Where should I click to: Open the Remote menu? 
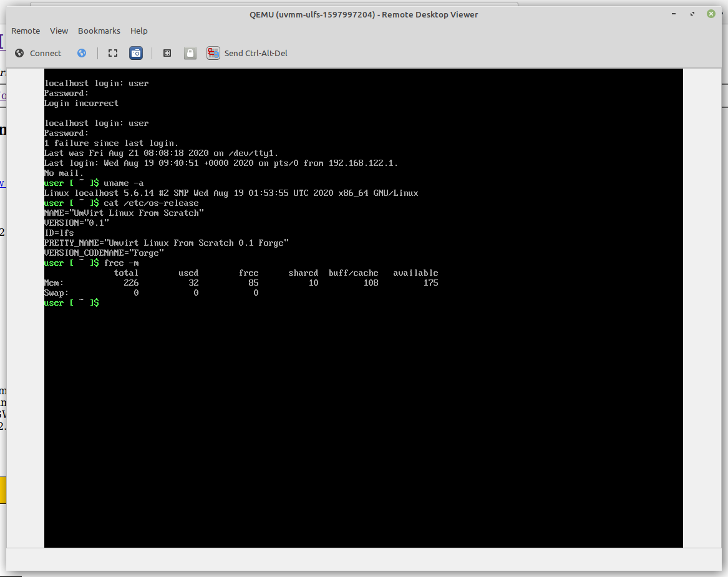pyautogui.click(x=26, y=31)
